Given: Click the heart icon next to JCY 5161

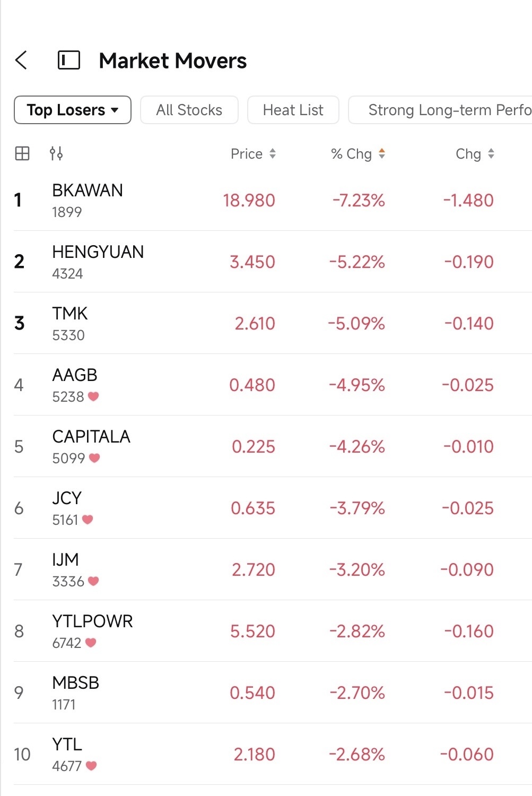Looking at the screenshot, I should [88, 520].
